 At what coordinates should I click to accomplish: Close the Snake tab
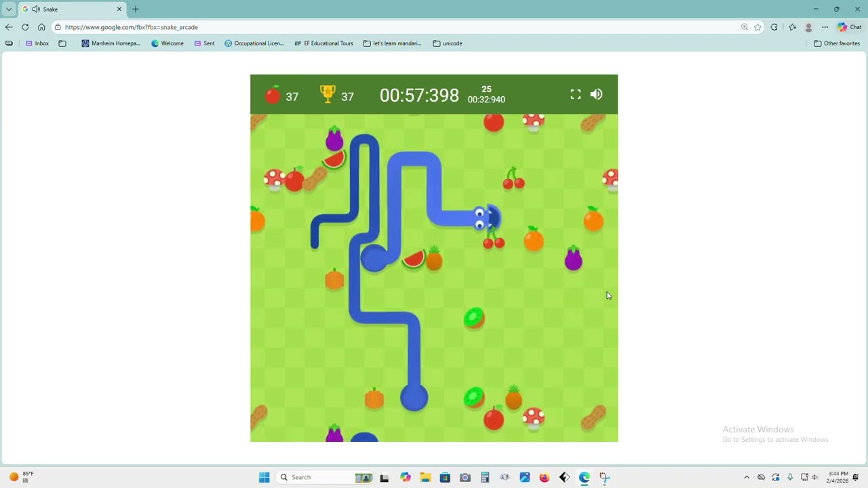click(119, 9)
